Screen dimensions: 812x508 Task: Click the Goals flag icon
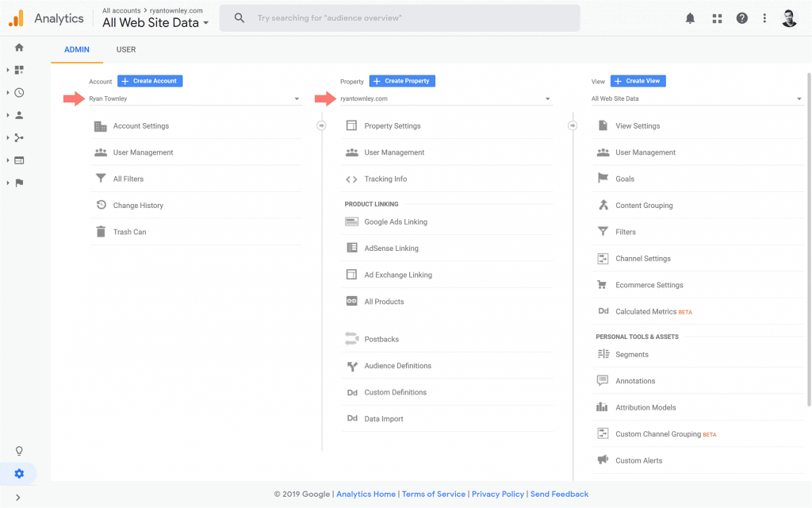click(603, 179)
